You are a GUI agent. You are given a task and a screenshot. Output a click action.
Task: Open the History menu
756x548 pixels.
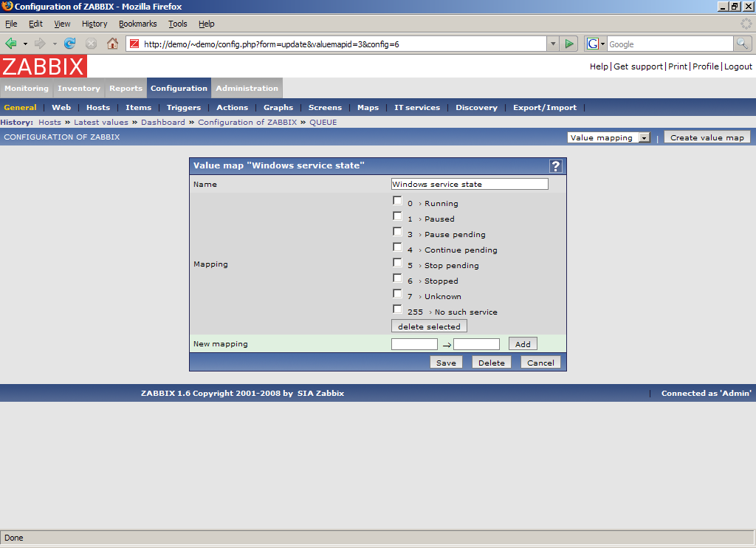[94, 24]
